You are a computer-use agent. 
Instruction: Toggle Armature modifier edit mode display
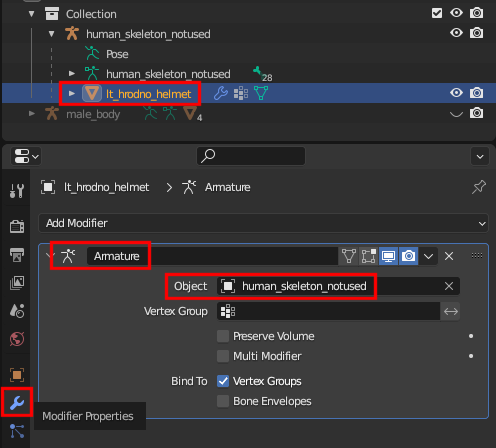[x=368, y=256]
